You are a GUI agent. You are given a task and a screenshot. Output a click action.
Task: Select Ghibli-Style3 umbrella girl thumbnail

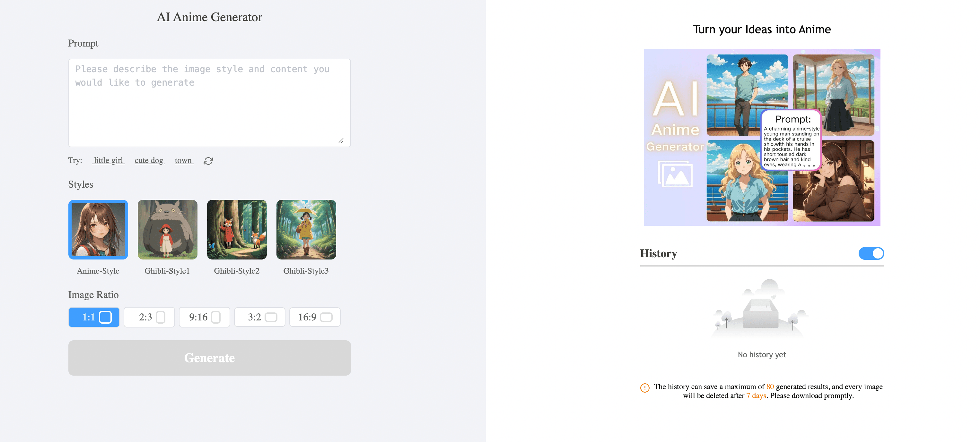tap(306, 230)
